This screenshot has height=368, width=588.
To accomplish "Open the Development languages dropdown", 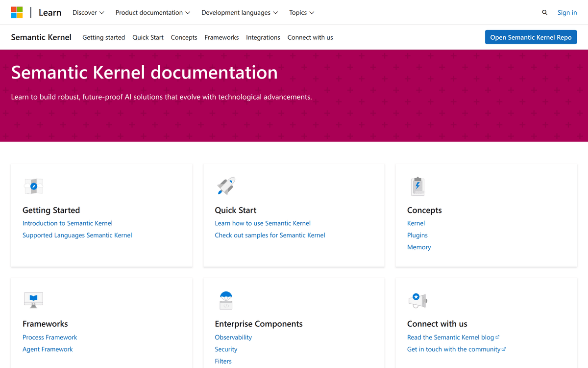I will pyautogui.click(x=240, y=13).
